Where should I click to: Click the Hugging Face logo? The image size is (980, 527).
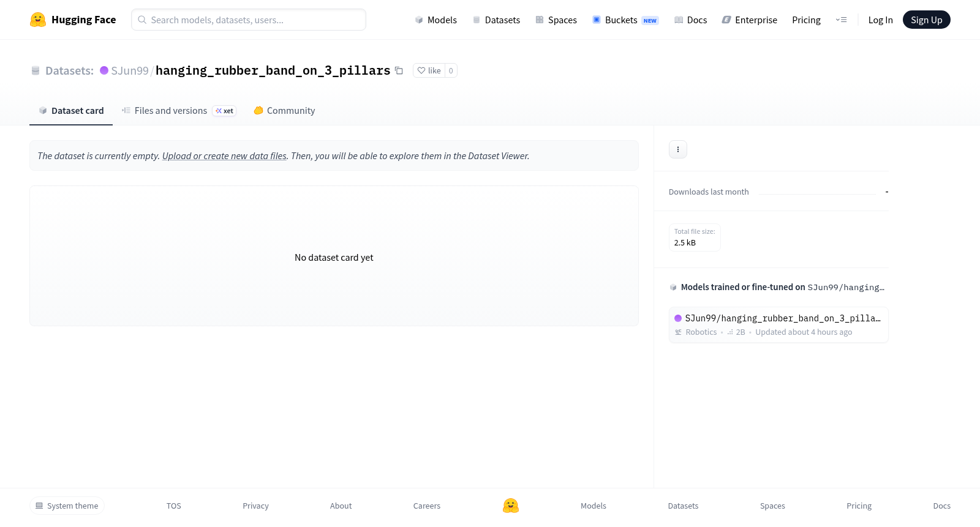(x=73, y=20)
